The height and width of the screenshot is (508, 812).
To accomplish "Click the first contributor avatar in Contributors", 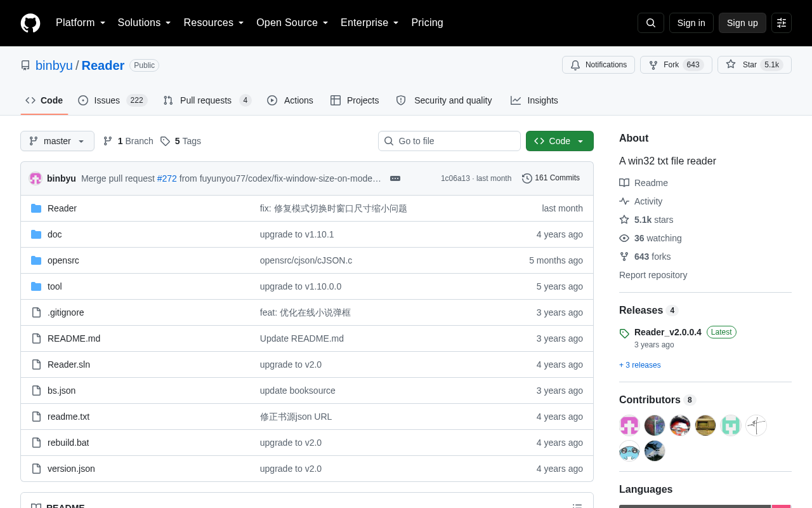I will point(629,425).
